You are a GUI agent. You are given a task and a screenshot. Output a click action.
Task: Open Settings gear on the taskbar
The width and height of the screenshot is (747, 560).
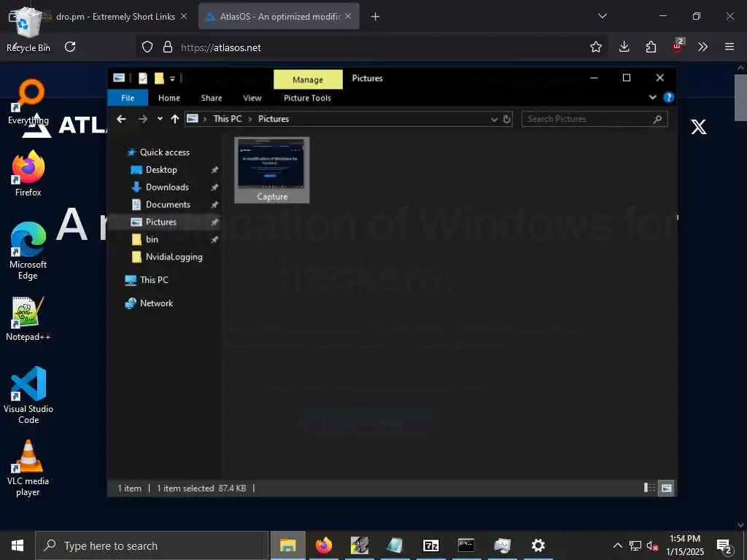[538, 545]
